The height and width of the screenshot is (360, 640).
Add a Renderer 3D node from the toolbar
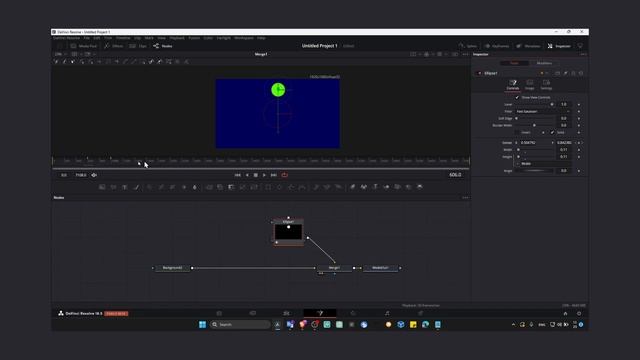[x=419, y=187]
